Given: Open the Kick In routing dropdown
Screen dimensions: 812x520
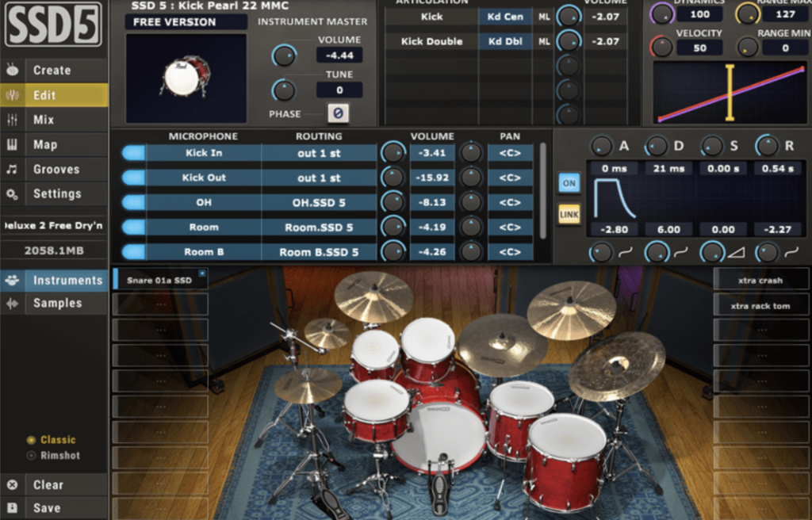Looking at the screenshot, I should pos(319,153).
